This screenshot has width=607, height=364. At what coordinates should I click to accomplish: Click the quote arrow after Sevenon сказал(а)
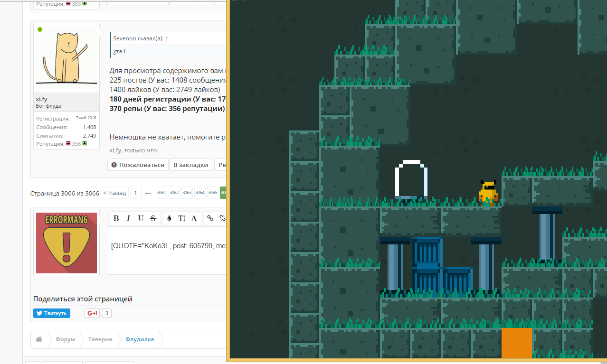167,38
